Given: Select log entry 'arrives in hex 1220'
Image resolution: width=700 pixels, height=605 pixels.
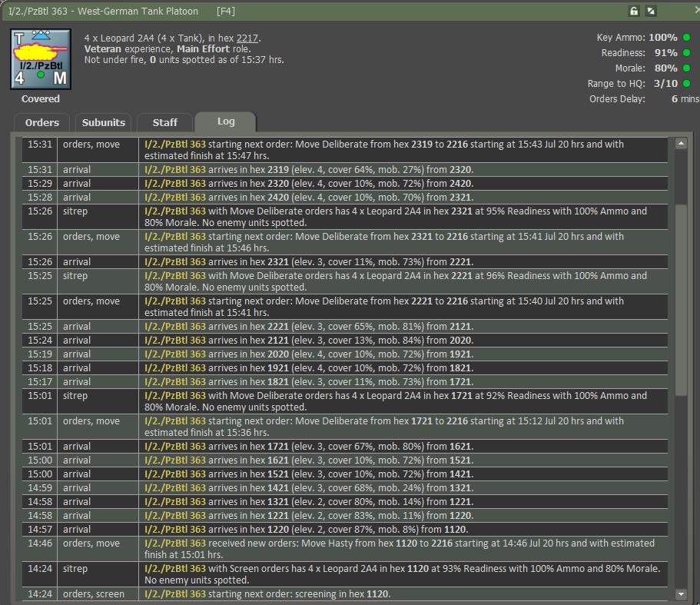Looking at the screenshot, I should tap(345, 530).
